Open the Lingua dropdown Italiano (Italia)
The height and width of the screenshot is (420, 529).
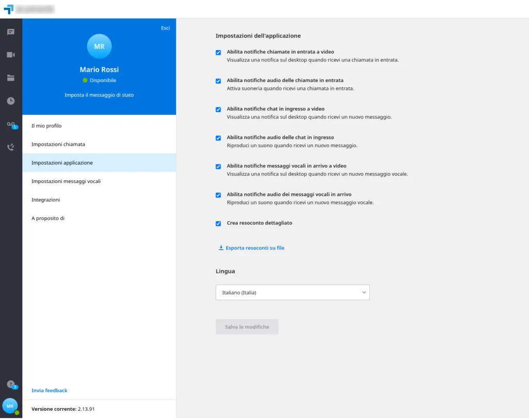point(292,292)
